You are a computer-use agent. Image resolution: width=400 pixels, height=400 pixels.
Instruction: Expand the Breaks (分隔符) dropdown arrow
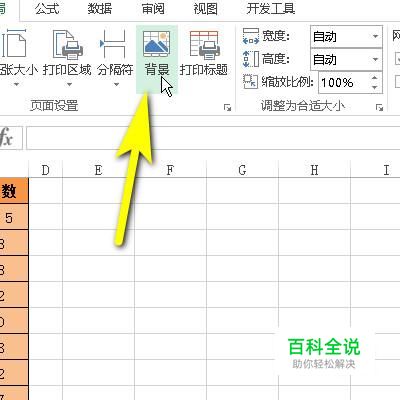pos(116,85)
